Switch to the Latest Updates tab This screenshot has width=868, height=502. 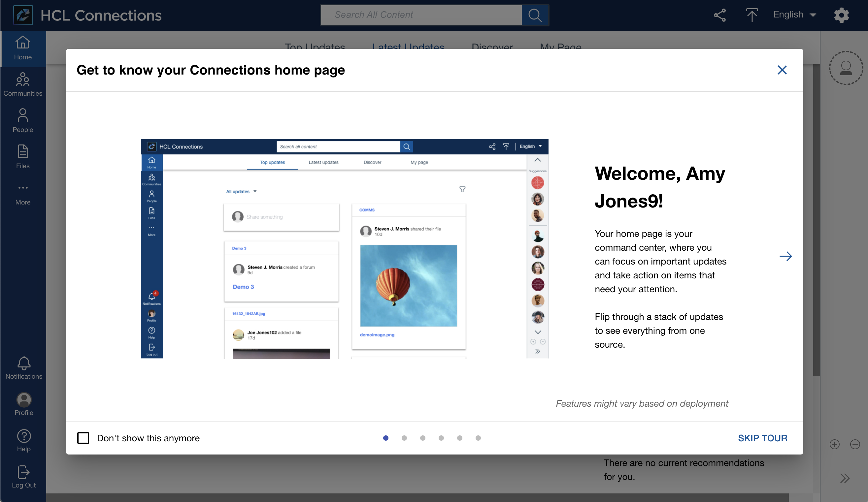click(408, 47)
